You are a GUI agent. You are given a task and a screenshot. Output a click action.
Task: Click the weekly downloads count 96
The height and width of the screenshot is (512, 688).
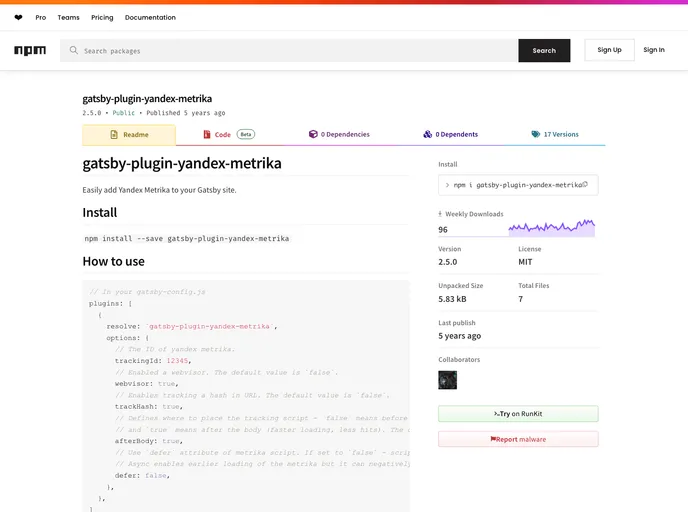coord(443,229)
